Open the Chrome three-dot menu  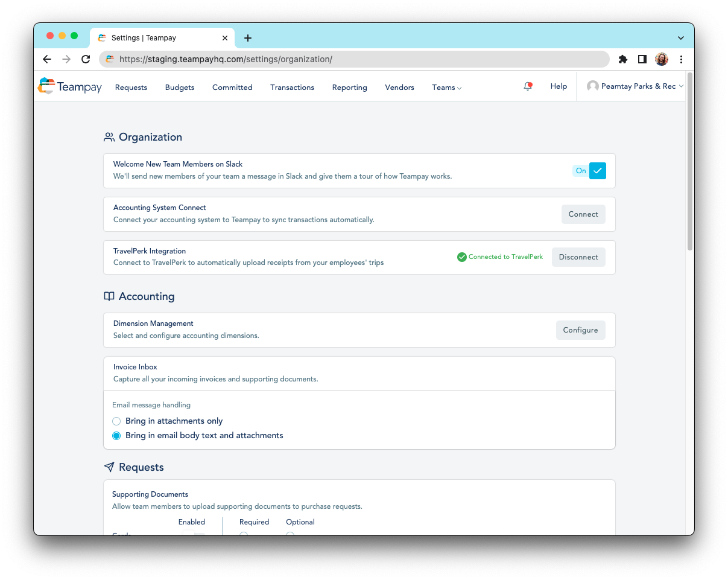click(681, 59)
